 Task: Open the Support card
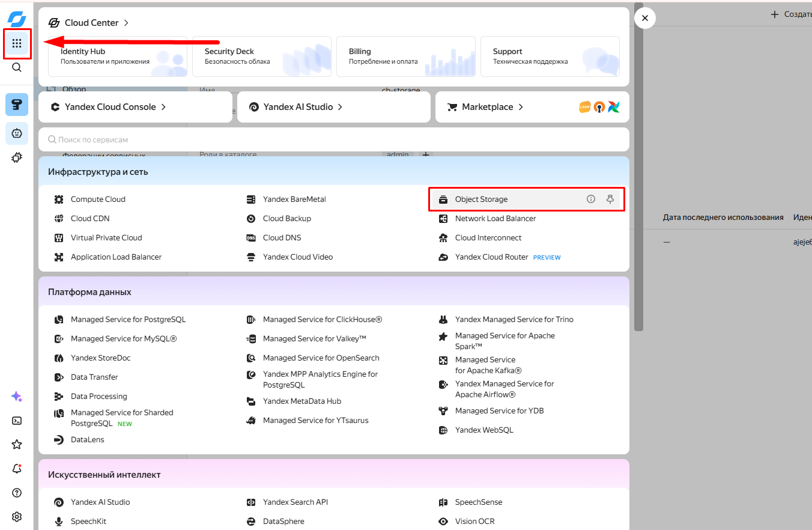[x=550, y=56]
